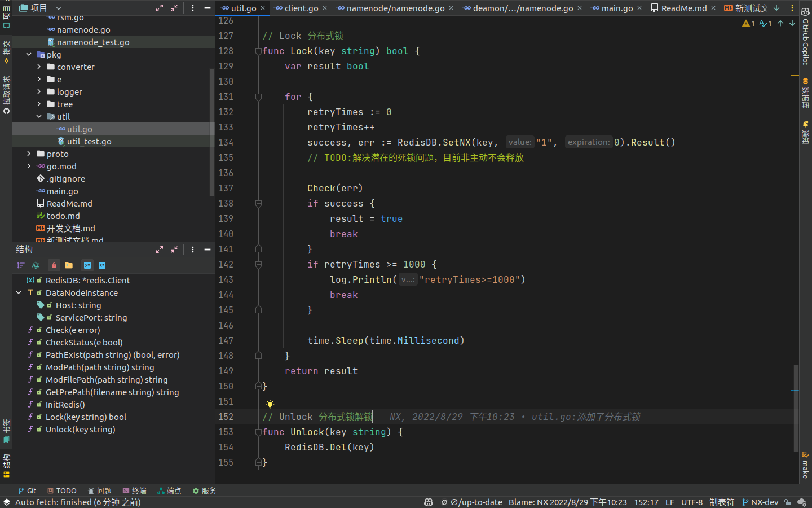Image resolution: width=812 pixels, height=508 pixels.
Task: Show hidden editor tabs dropdown arrow
Action: coord(776,8)
